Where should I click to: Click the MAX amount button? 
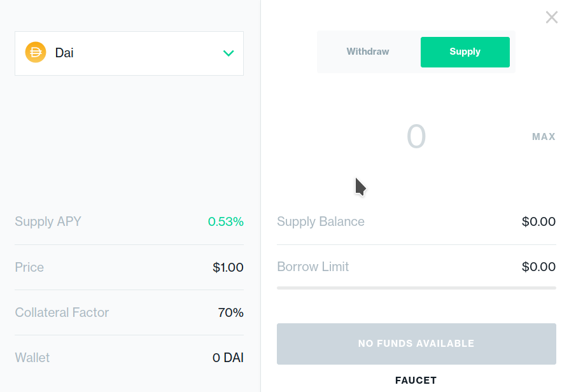pos(544,136)
